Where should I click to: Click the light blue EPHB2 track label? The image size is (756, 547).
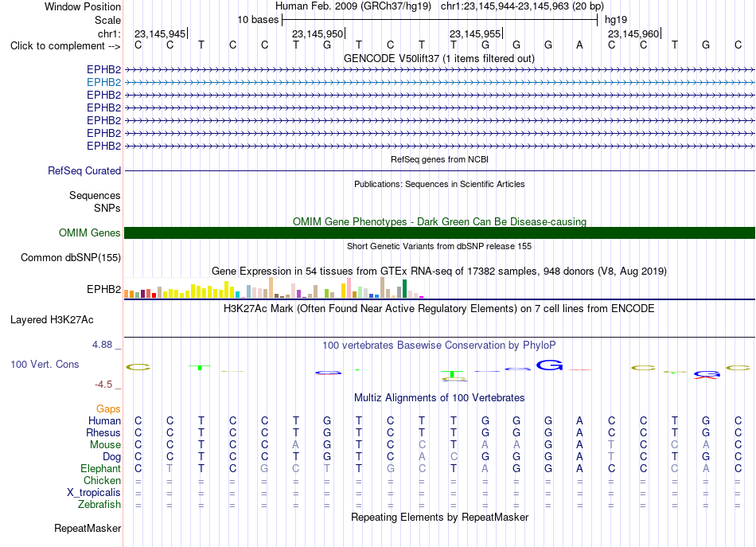[x=103, y=83]
